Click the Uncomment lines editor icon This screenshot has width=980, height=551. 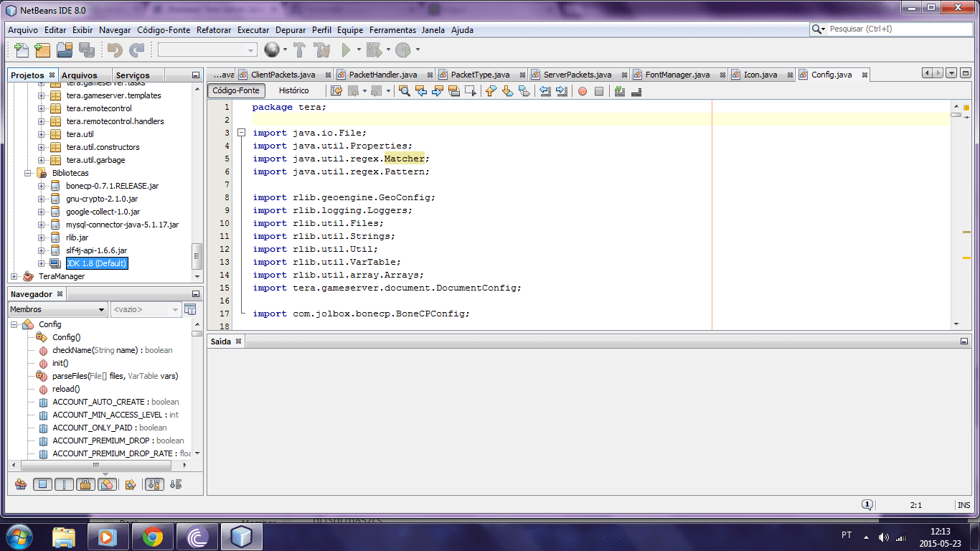point(636,91)
